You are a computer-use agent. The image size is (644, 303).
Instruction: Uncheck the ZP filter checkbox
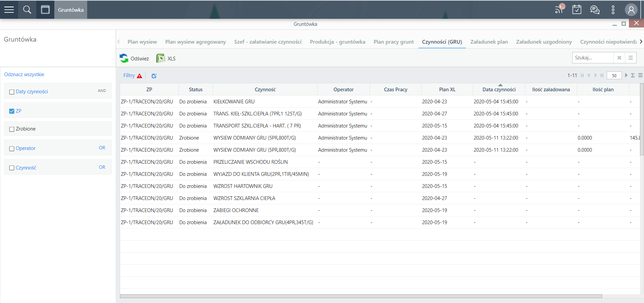[x=12, y=111]
